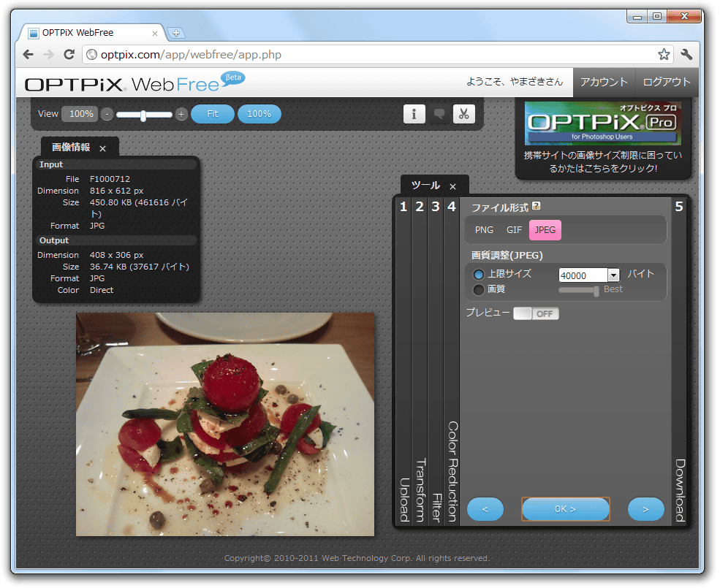Reload the page
The image size is (720, 588).
[x=69, y=55]
